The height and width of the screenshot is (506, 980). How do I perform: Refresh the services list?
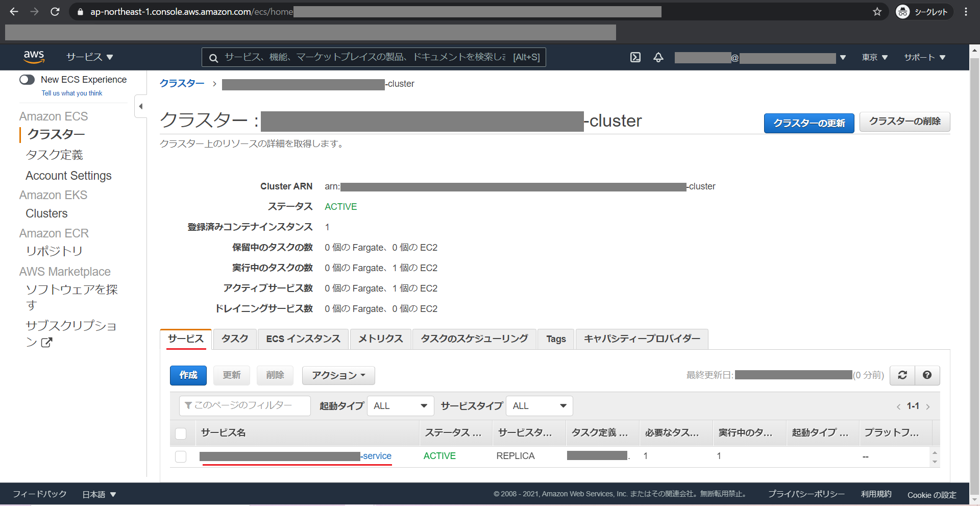(x=902, y=375)
